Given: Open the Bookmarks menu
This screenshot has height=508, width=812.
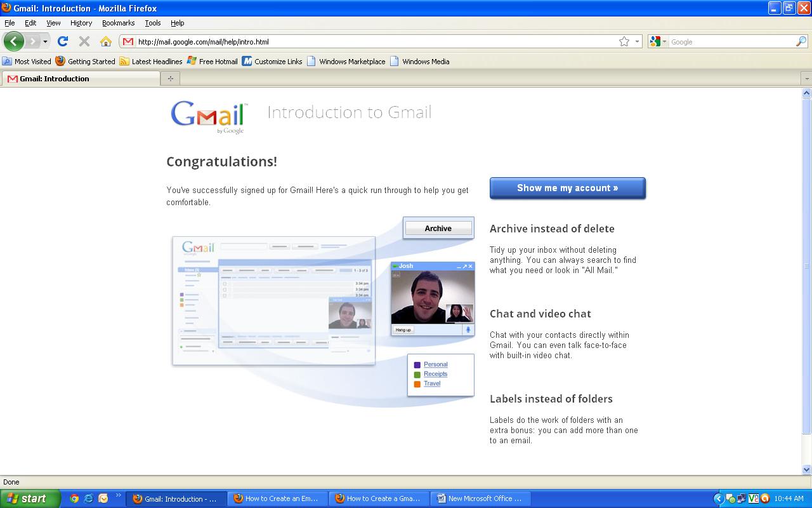Looking at the screenshot, I should [118, 23].
